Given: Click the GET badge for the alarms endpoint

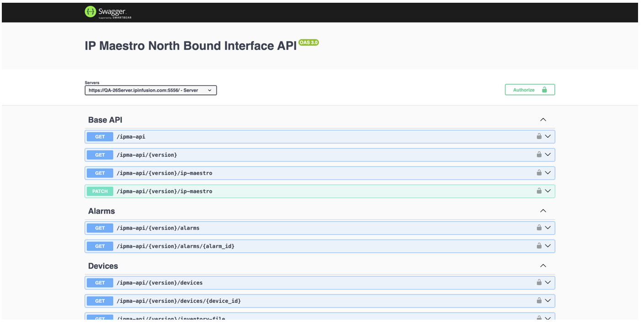Looking at the screenshot, I should pyautogui.click(x=100, y=228).
